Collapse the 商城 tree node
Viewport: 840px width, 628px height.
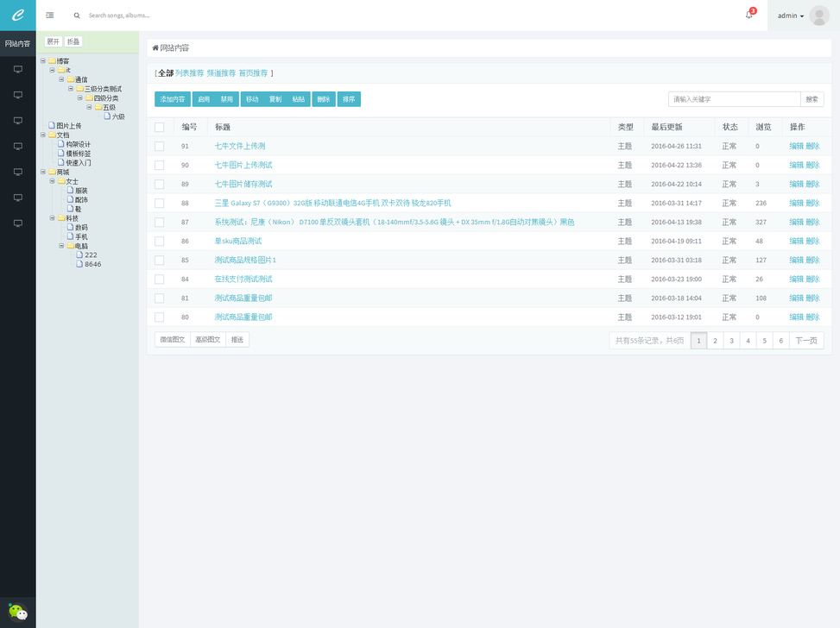coord(43,172)
